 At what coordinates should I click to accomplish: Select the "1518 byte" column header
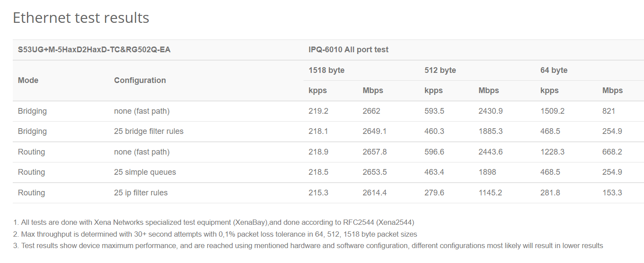point(326,70)
